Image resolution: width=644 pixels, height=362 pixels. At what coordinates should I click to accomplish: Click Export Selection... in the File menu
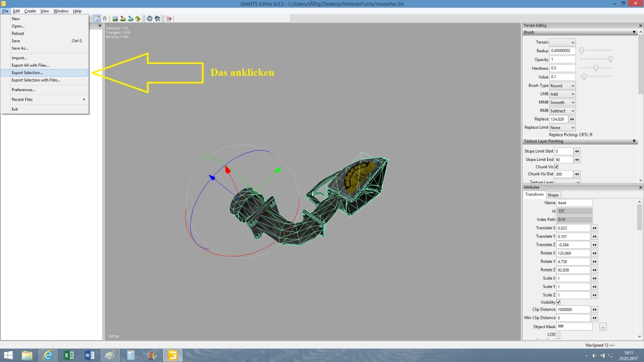click(27, 73)
